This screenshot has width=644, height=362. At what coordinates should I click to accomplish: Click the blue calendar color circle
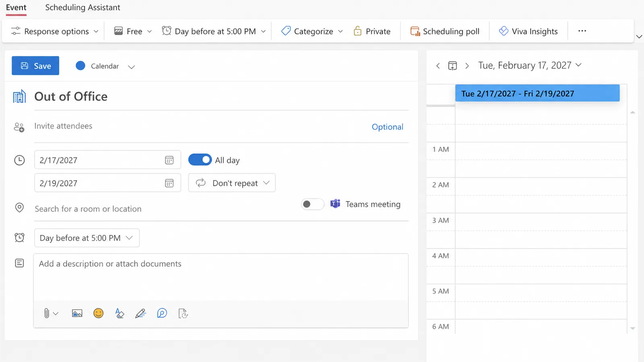pyautogui.click(x=80, y=66)
